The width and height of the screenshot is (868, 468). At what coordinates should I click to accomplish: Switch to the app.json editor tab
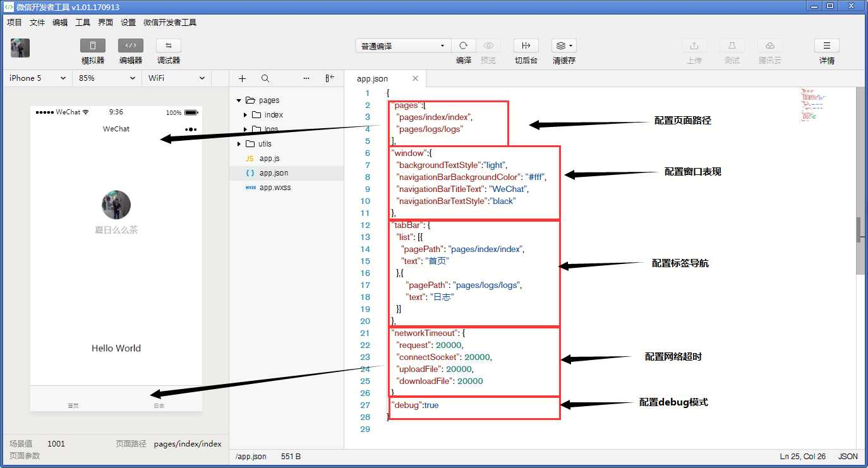pyautogui.click(x=373, y=79)
